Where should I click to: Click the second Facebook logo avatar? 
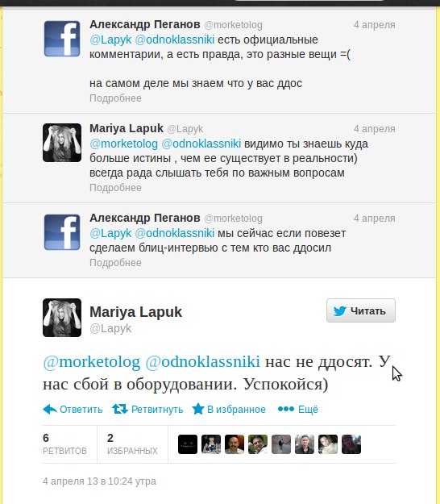coord(62,232)
